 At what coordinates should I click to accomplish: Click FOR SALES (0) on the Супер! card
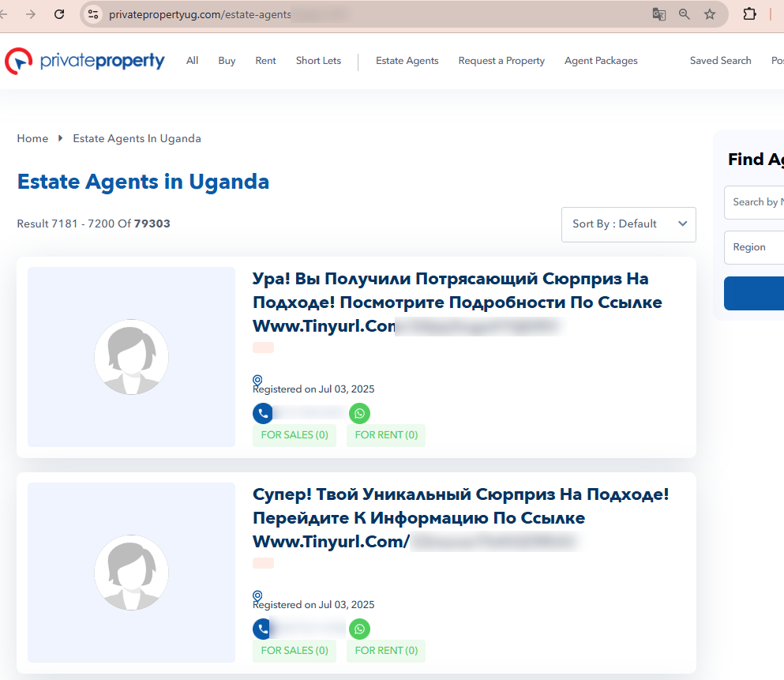click(294, 651)
